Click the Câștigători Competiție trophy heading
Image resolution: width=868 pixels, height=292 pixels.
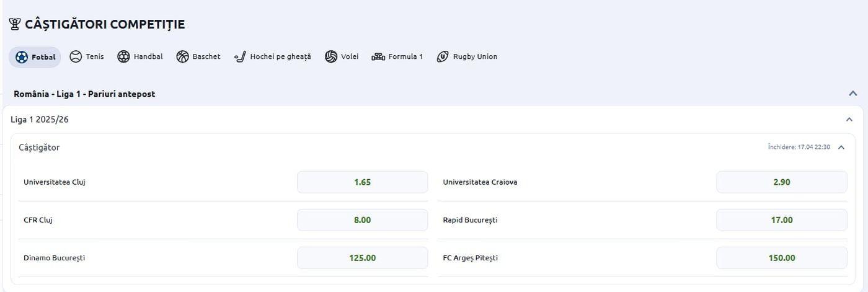pyautogui.click(x=104, y=25)
